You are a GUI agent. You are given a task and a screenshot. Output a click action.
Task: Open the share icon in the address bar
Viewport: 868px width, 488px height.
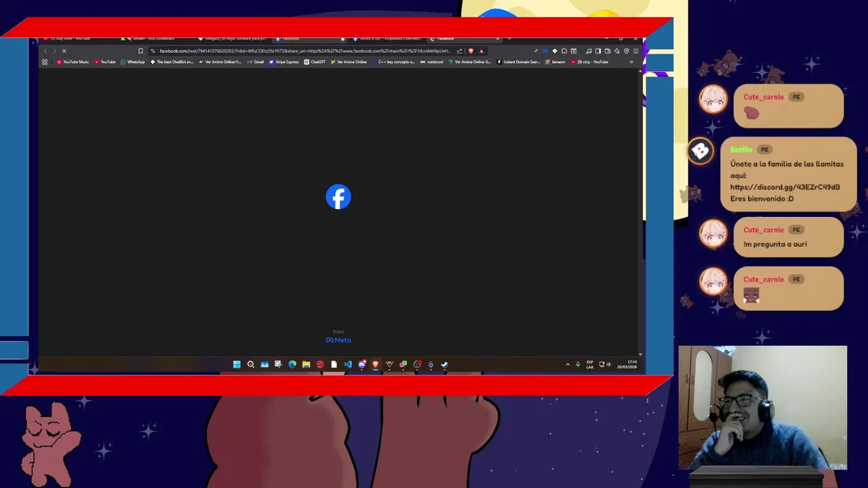coord(460,51)
